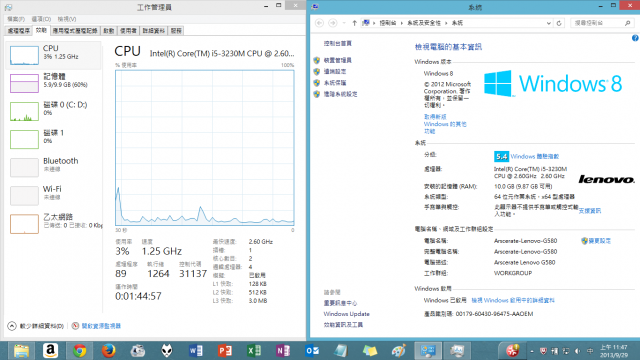Open Sticky Notes from the taskbar

tap(370, 351)
